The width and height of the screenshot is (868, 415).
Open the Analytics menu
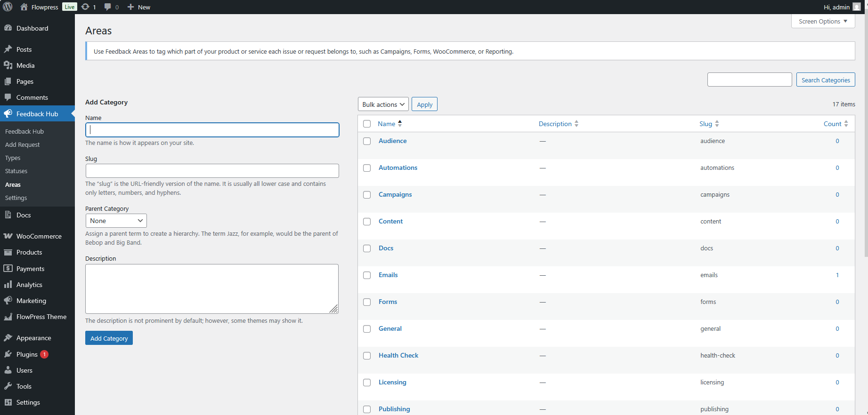(x=37, y=285)
